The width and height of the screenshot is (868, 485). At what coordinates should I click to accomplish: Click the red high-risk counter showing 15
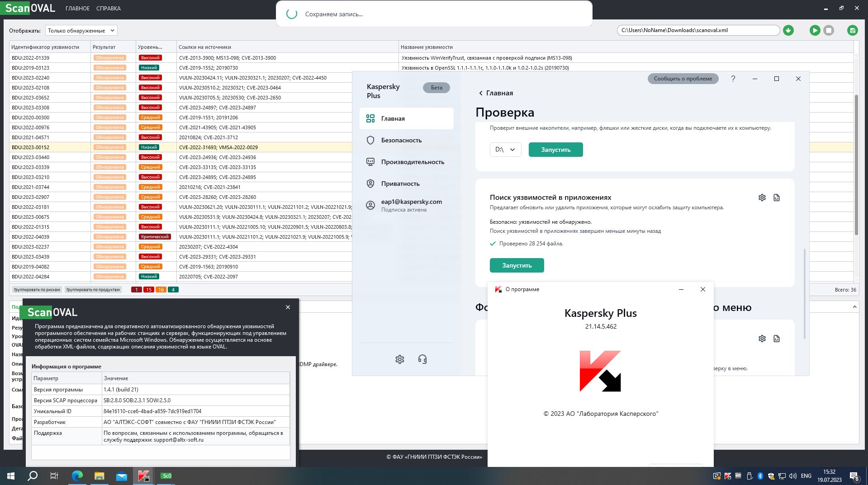point(149,290)
